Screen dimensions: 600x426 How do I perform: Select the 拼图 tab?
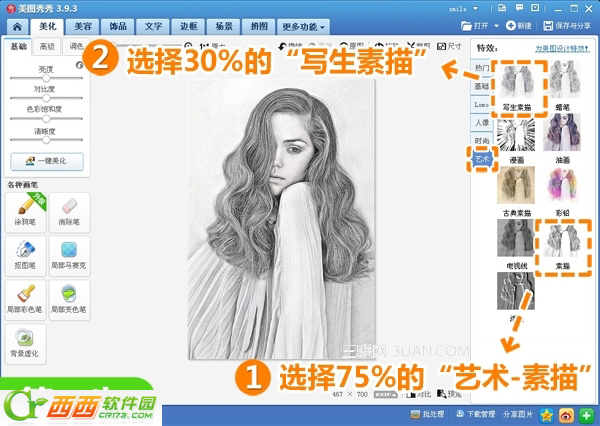pos(259,26)
